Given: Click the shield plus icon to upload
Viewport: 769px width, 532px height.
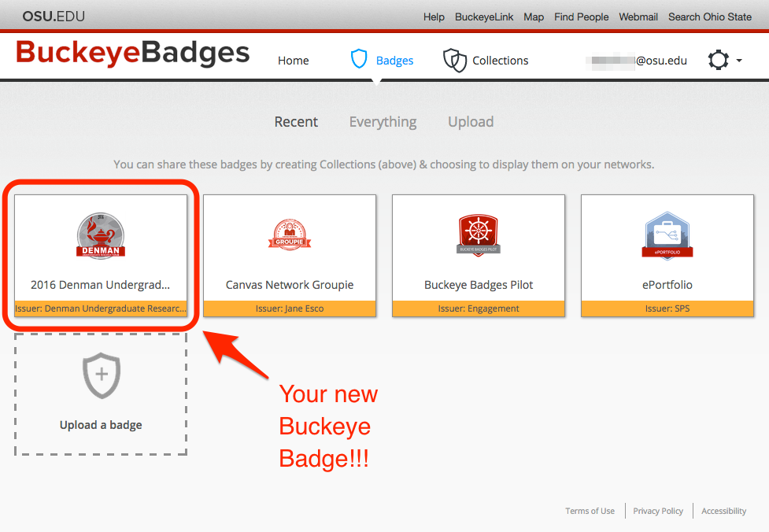Looking at the screenshot, I should 102,375.
